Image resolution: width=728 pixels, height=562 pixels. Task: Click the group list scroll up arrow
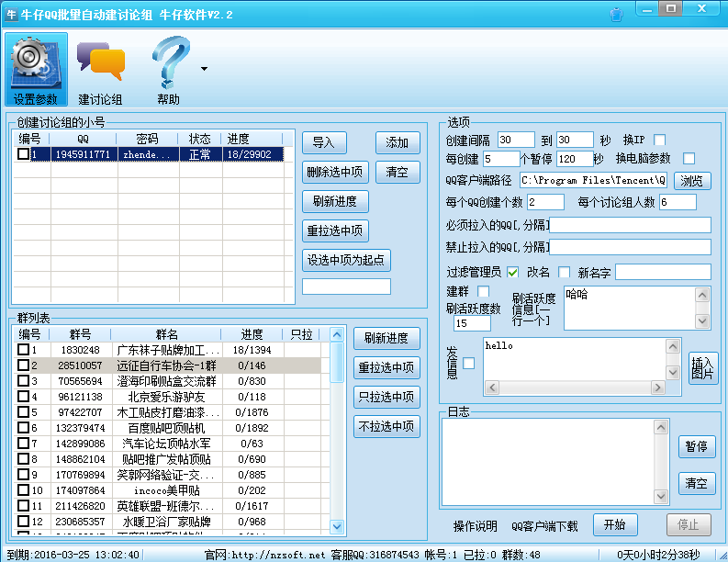337,334
